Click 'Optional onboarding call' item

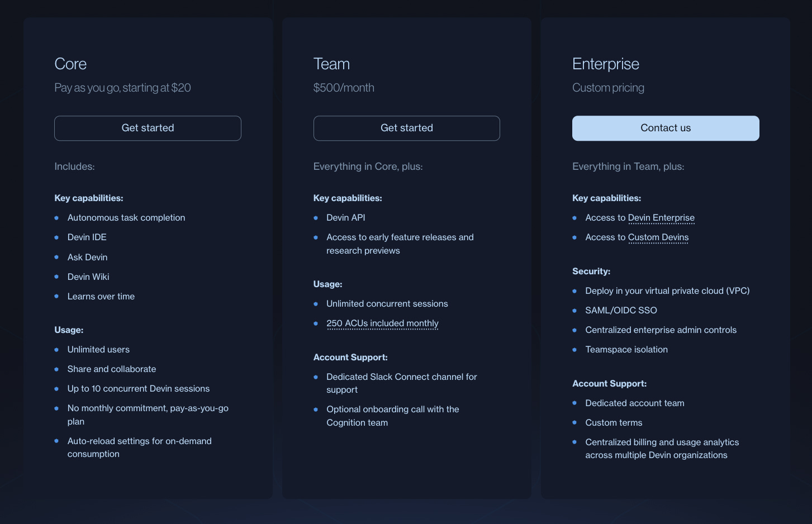pos(393,416)
